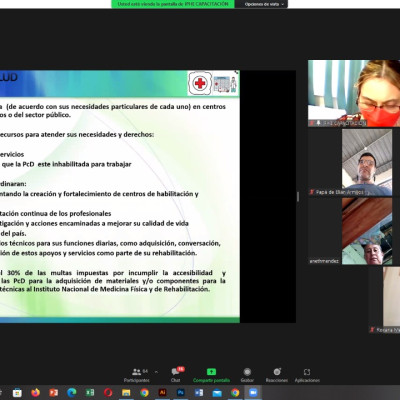
Task: Click the green screen-sharing notification banner
Action: [x=173, y=4]
